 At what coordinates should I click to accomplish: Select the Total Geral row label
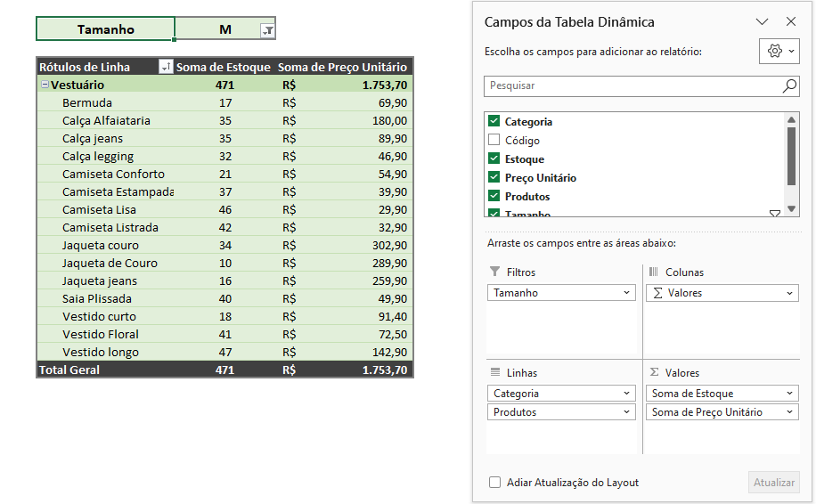click(69, 370)
